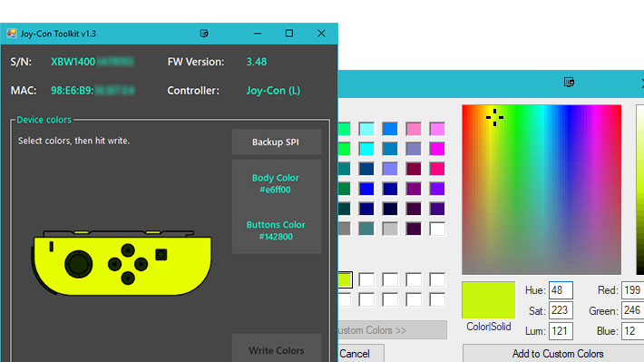Click Write Colors to save the colors
This screenshot has width=644, height=362.
click(276, 350)
